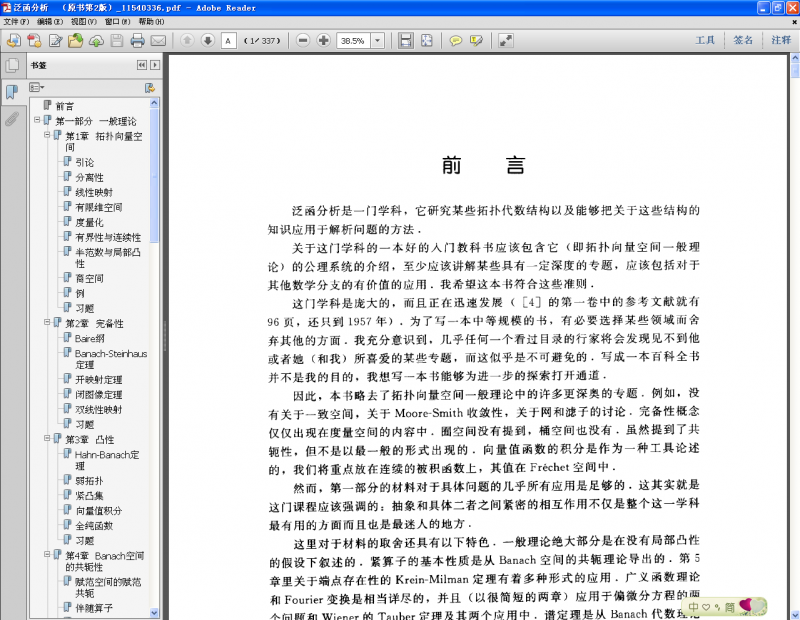This screenshot has width=800, height=620.
Task: Open the 视图 menu
Action: pos(84,21)
